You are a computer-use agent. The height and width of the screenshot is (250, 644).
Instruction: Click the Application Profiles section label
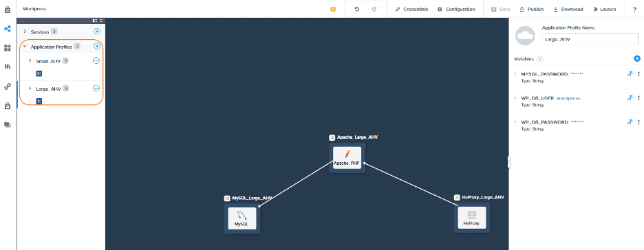click(52, 47)
